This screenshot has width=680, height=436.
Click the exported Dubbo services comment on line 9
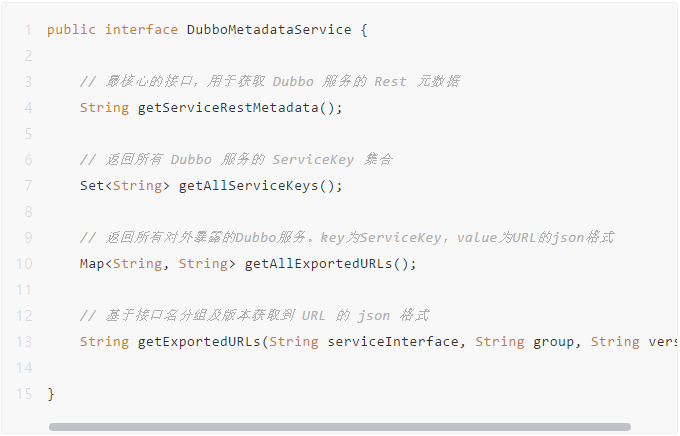(346, 238)
